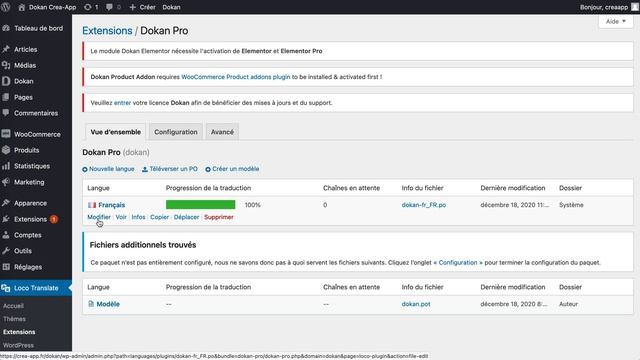
Task: Click the Dokan D icon in sidebar
Action: (x=6, y=81)
